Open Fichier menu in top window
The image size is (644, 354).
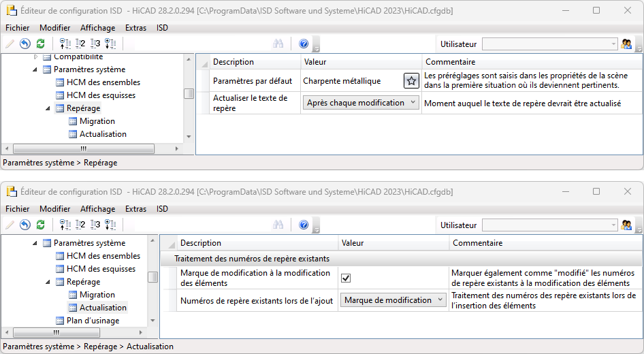click(x=17, y=27)
